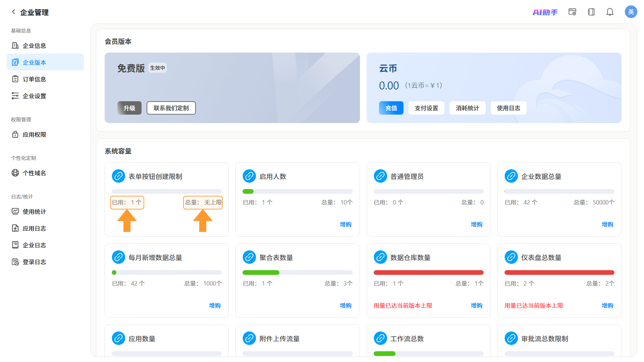Click the 生效中 status badge
This screenshot has width=644, height=362.
click(x=157, y=68)
